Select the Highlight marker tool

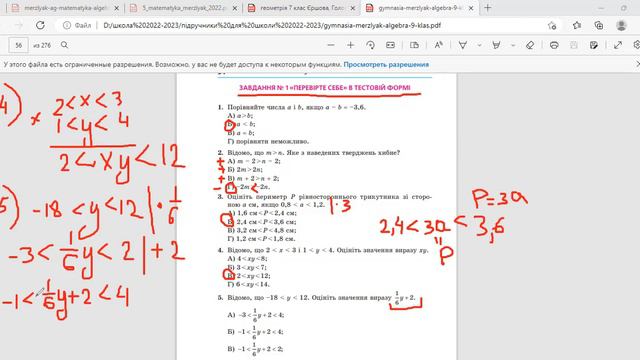point(496,45)
